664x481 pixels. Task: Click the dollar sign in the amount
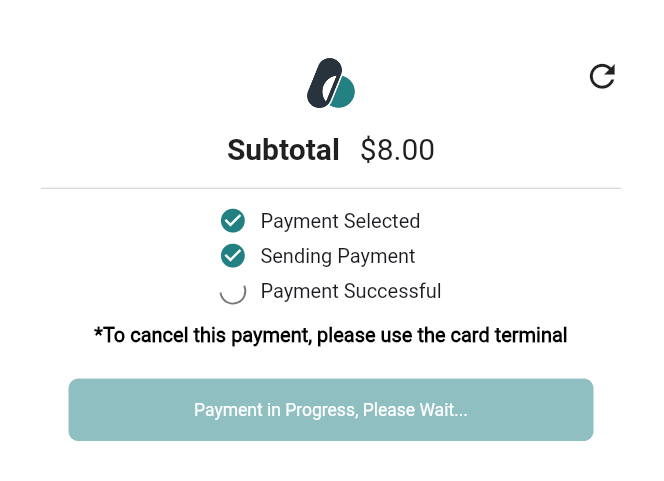coord(368,150)
